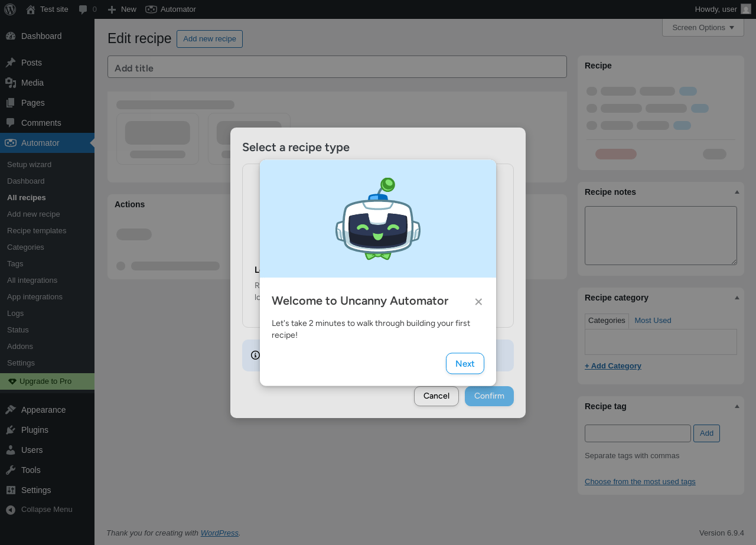Viewport: 756px width, 545px height.
Task: Go to Pages in sidebar
Action: (x=47, y=103)
